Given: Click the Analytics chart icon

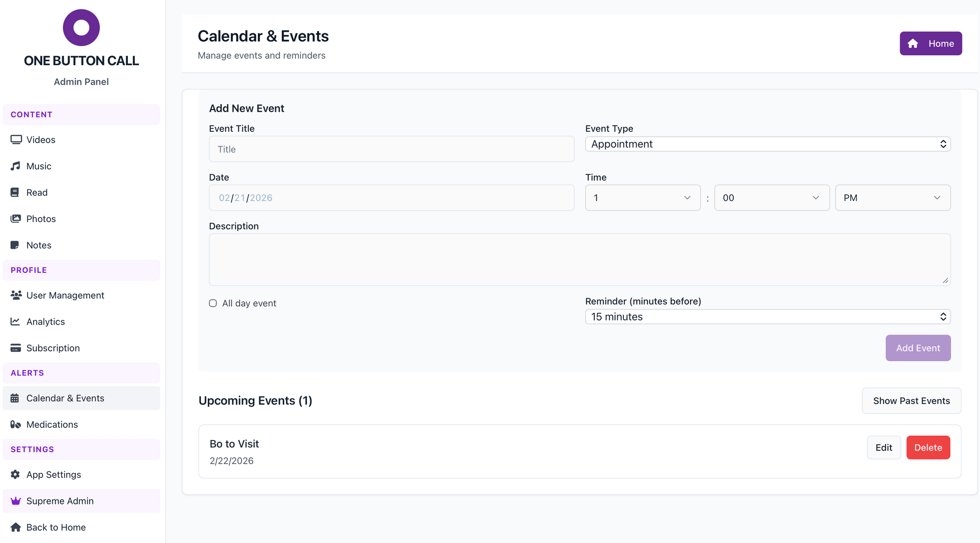Looking at the screenshot, I should click(x=16, y=321).
